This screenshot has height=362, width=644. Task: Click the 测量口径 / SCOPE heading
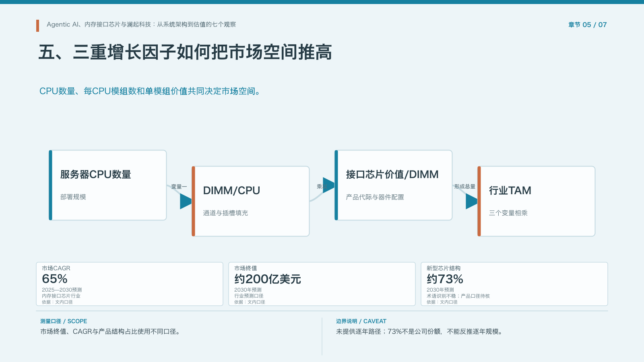coord(64,321)
